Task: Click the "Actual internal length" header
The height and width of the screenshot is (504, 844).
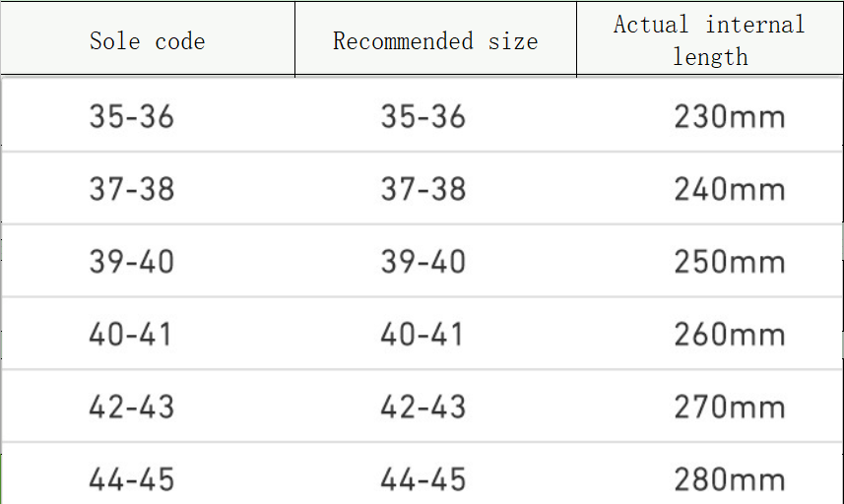Action: [x=709, y=40]
